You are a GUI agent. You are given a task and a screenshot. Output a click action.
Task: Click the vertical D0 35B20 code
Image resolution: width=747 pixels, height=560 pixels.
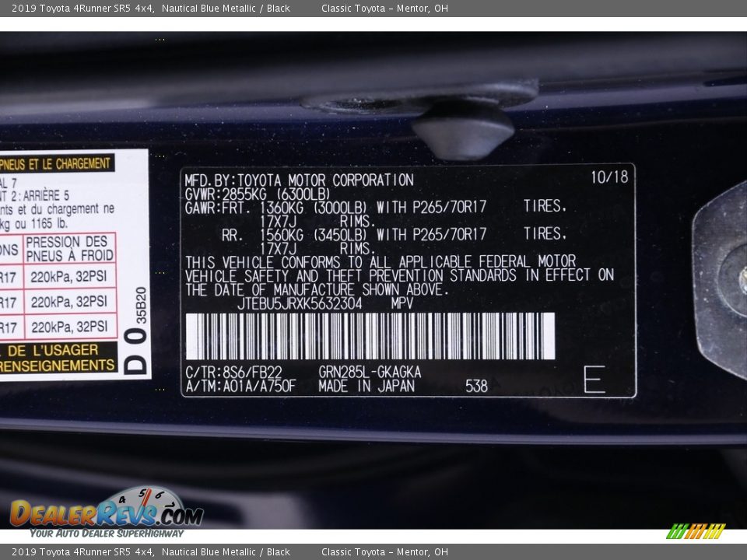(x=137, y=331)
